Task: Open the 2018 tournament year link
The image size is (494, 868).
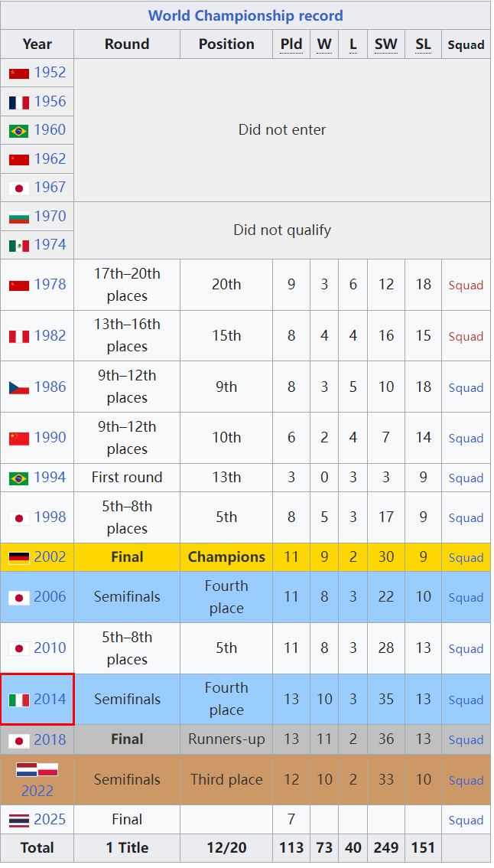Action: click(x=50, y=740)
